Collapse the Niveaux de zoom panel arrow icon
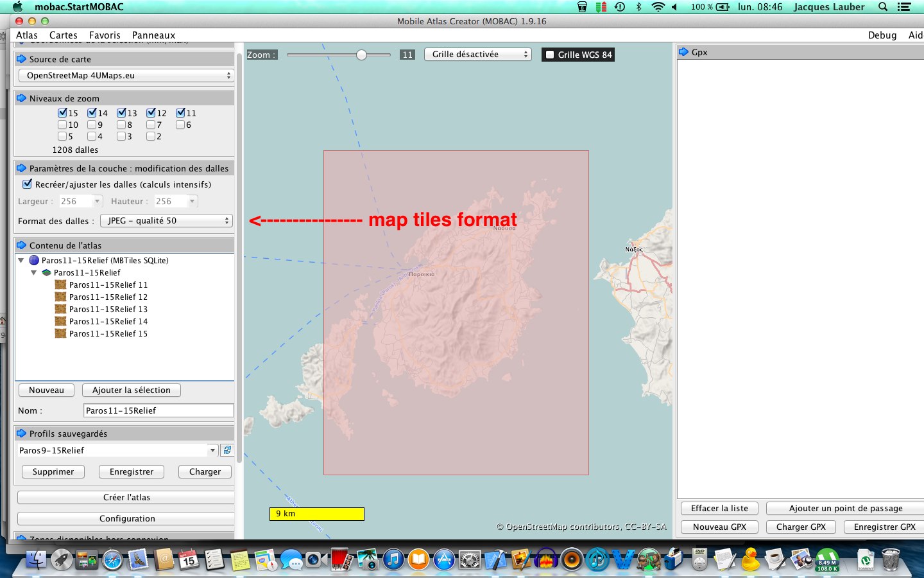This screenshot has height=578, width=924. click(21, 98)
